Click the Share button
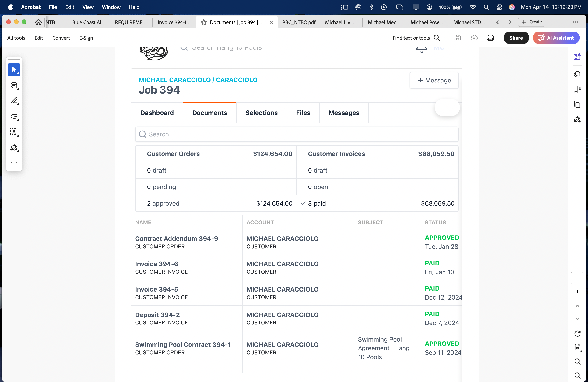Viewport: 588px width, 382px height. (x=516, y=38)
